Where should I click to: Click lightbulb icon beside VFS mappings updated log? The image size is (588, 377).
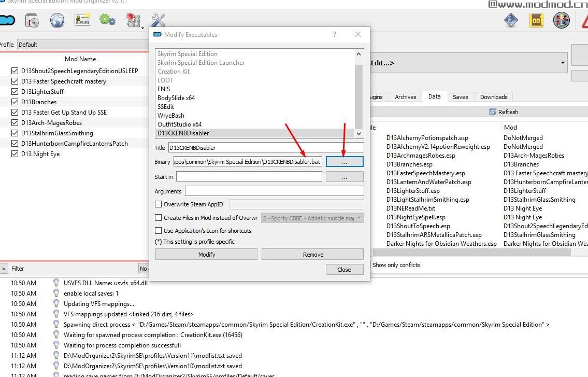coord(56,314)
